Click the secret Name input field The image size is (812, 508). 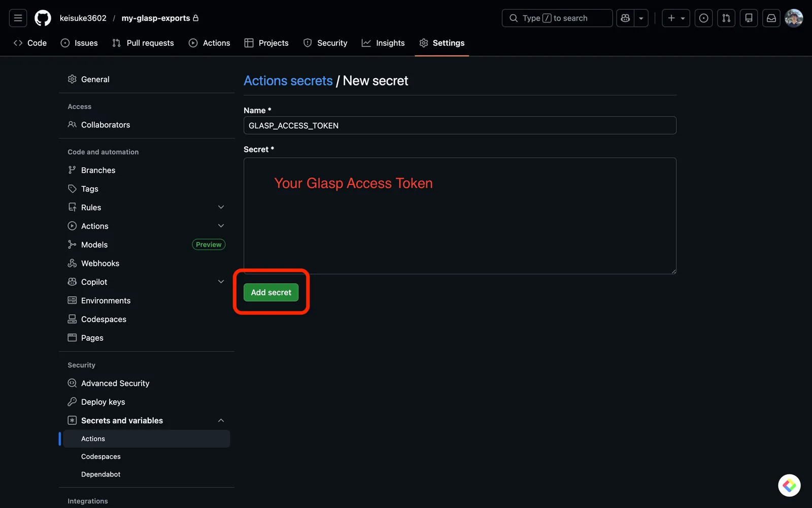[460, 125]
